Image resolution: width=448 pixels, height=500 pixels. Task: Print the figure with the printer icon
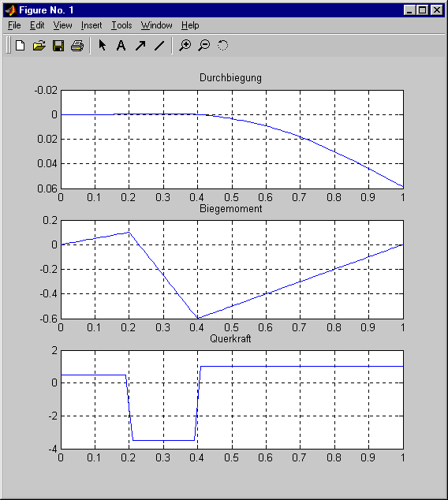click(x=77, y=46)
